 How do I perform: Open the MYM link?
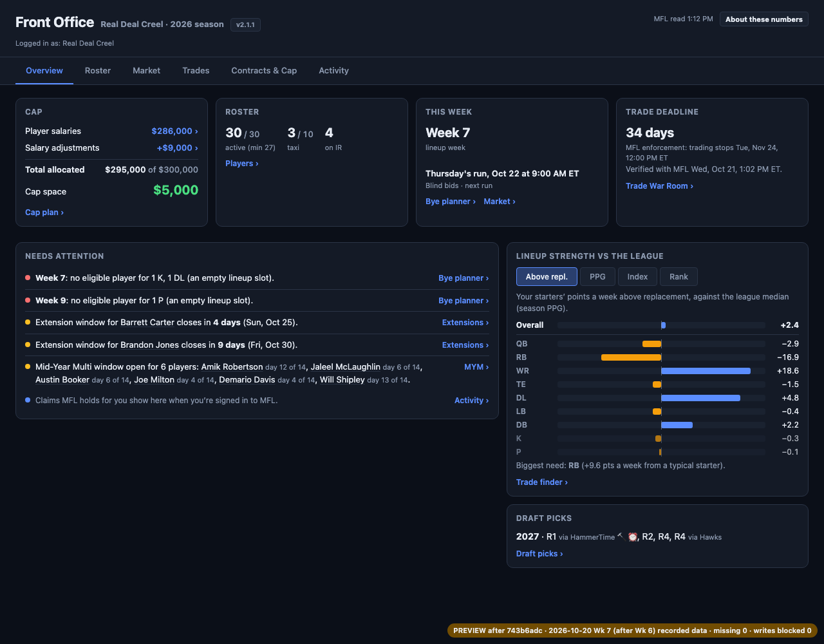click(x=476, y=367)
